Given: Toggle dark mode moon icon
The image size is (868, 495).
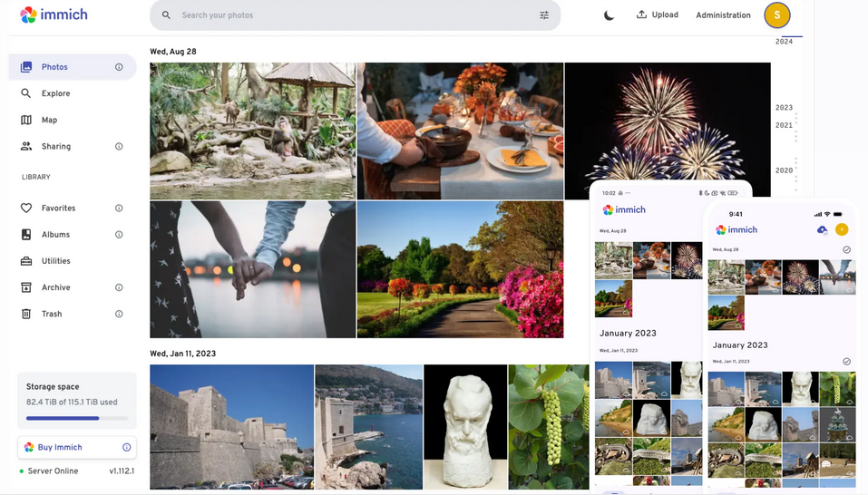Looking at the screenshot, I should click(x=609, y=15).
